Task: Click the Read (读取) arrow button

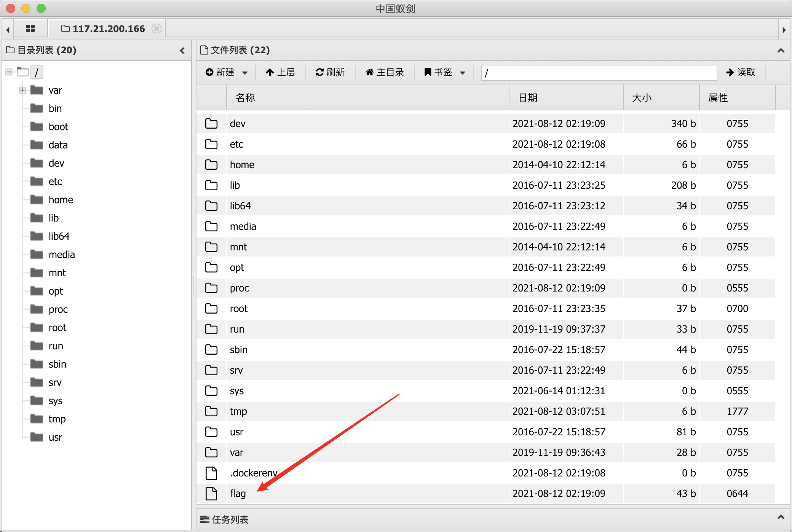Action: click(x=741, y=72)
